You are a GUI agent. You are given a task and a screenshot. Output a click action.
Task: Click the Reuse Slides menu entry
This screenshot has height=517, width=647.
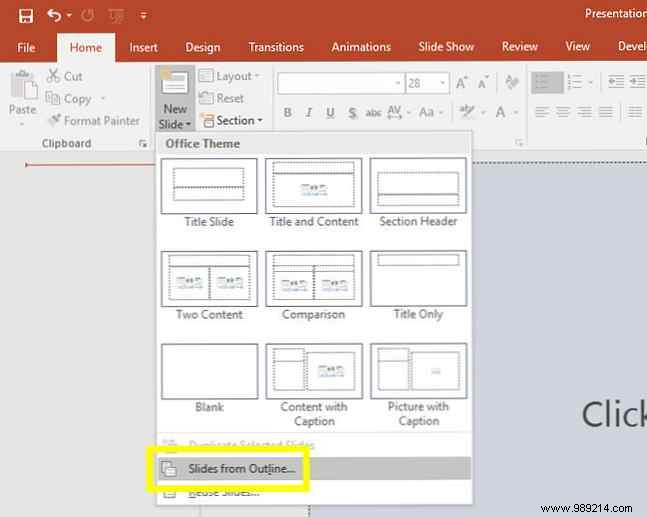point(314,492)
